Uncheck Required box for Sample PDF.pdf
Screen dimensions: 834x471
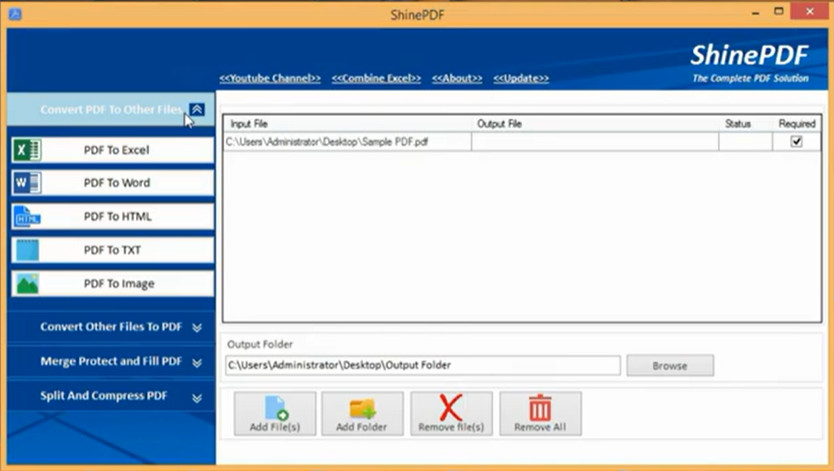796,141
